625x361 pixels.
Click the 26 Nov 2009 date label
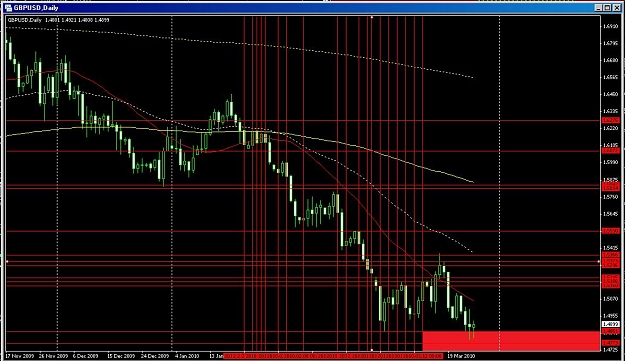tap(53, 356)
